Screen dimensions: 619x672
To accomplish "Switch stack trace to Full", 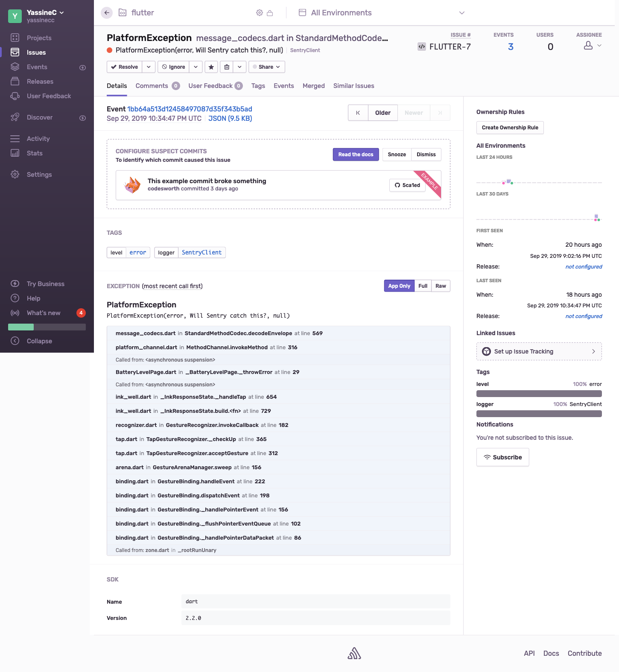I will pyautogui.click(x=423, y=286).
